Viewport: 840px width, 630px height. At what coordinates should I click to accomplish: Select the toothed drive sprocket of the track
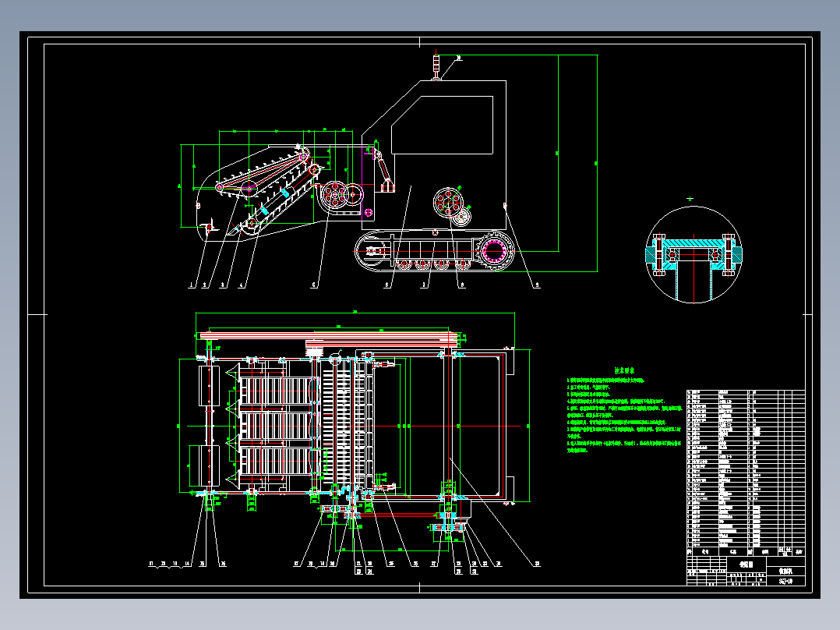point(493,251)
